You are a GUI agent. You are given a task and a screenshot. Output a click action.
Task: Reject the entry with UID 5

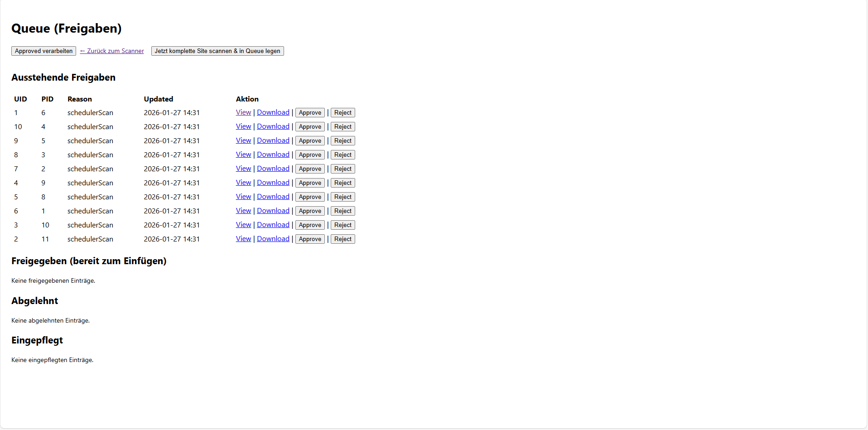(x=342, y=197)
